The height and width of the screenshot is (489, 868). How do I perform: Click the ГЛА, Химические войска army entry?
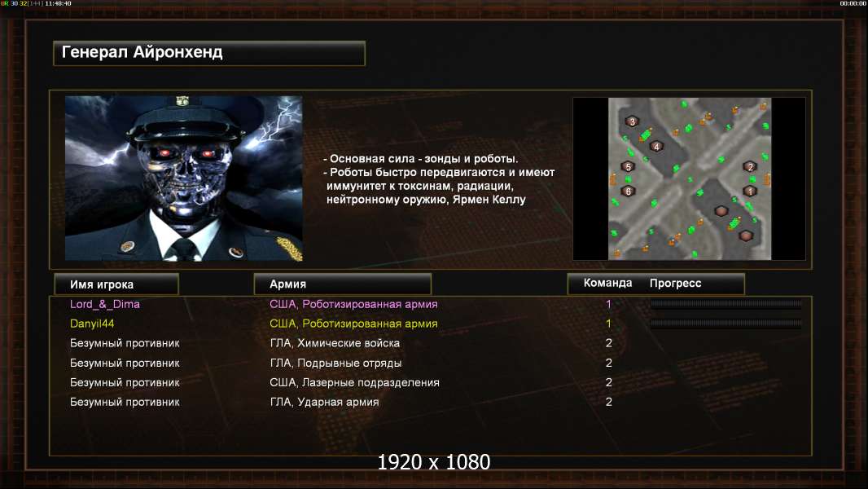coord(335,343)
